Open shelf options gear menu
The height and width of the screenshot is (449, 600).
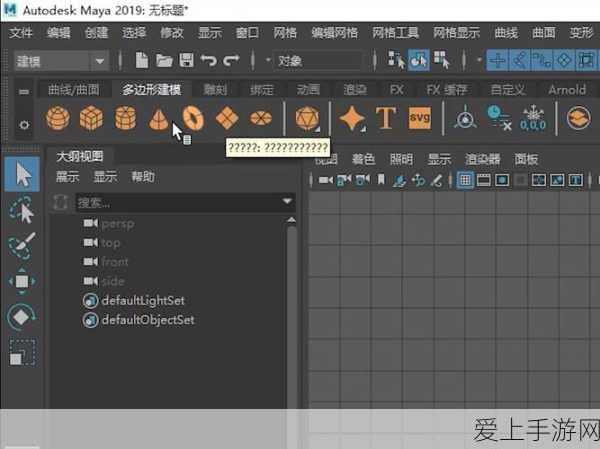tap(24, 125)
